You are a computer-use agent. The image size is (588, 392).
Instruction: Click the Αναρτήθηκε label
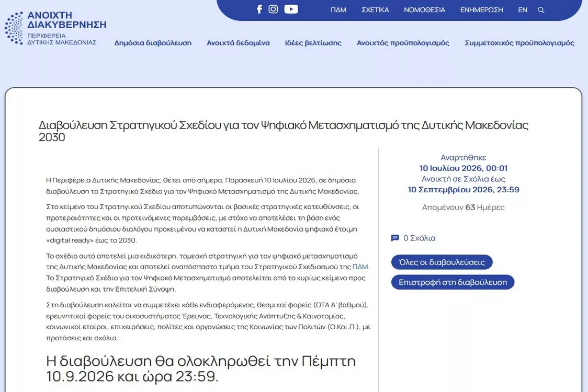(x=463, y=157)
